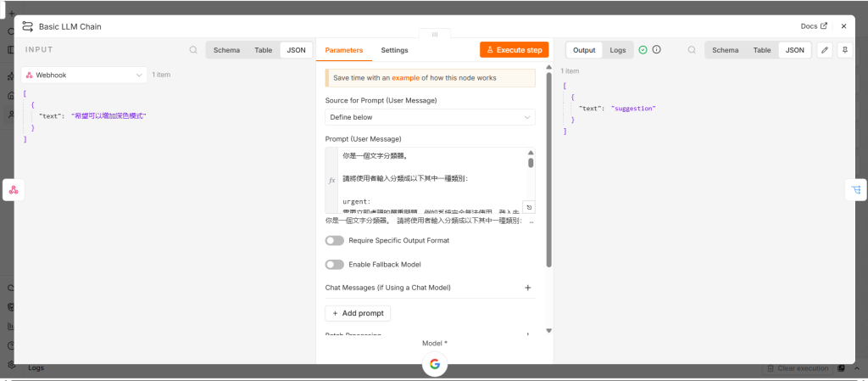Screen dimensions: 868x381
Task: Open Source for Prompt dropdown
Action: click(x=430, y=117)
